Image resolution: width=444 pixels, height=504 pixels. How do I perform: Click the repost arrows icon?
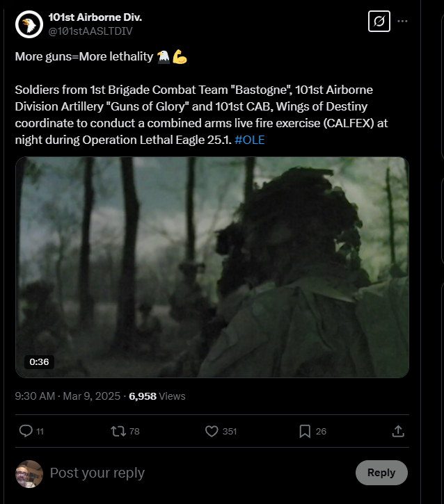point(118,431)
